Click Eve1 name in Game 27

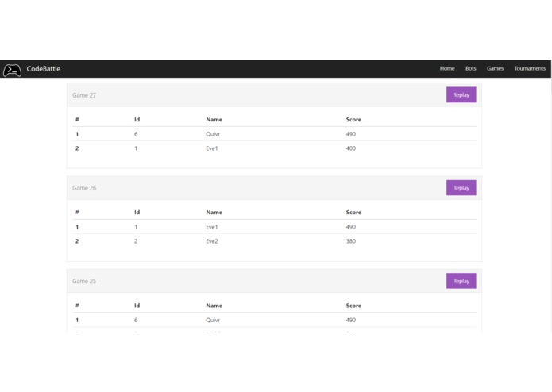pos(212,148)
